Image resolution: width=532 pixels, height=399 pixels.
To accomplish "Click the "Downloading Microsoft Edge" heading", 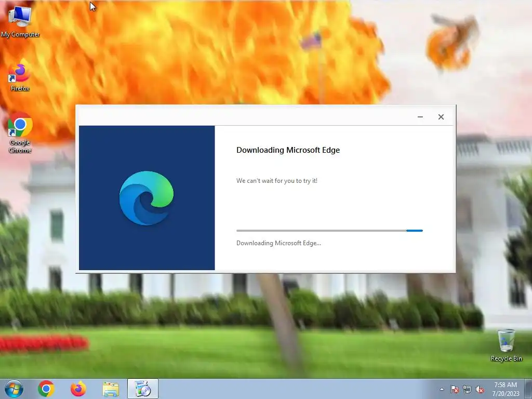I will coord(288,150).
